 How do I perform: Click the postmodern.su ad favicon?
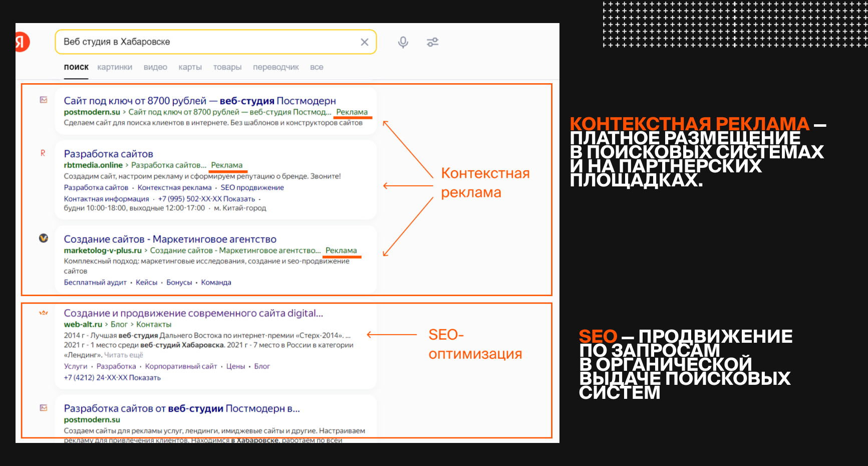coord(44,100)
